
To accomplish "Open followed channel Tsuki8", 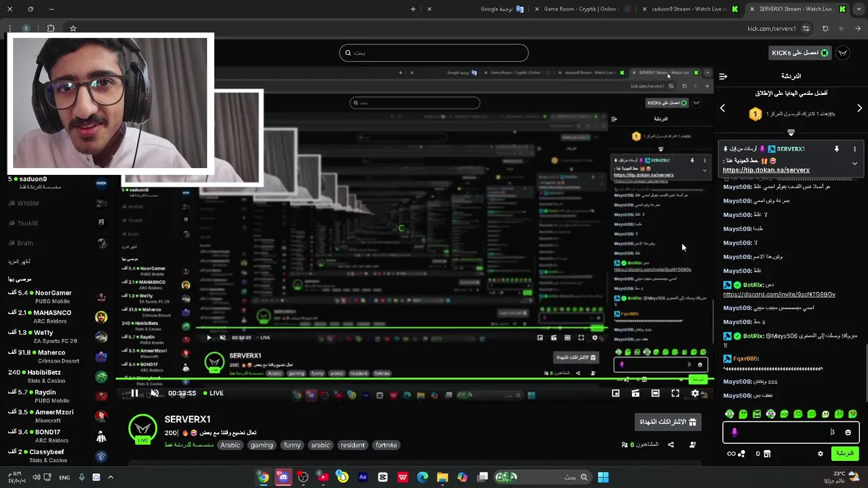I will (x=58, y=223).
